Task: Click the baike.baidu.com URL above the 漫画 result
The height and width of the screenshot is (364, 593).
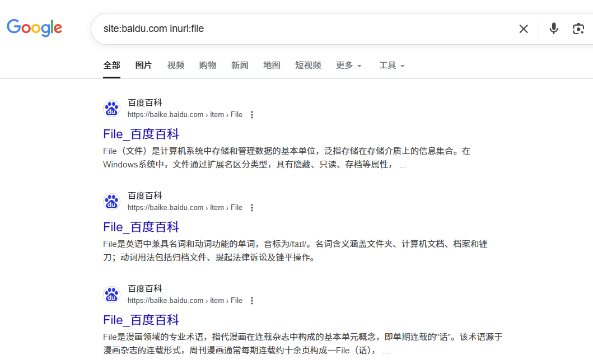Action: pyautogui.click(x=185, y=301)
